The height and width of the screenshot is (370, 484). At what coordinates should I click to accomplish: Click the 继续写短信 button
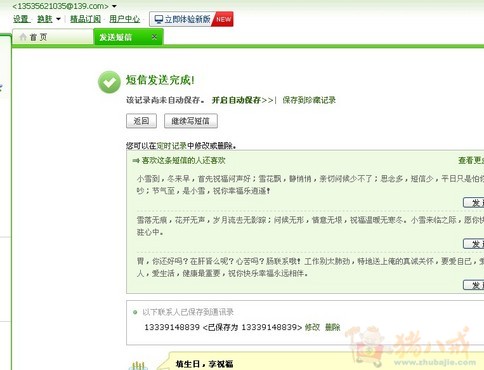tap(191, 121)
